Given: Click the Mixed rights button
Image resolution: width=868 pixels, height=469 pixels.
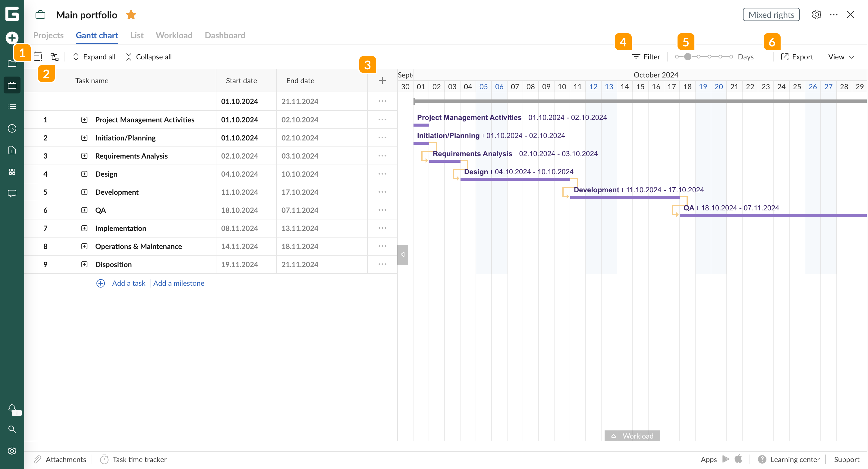Looking at the screenshot, I should tap(771, 14).
